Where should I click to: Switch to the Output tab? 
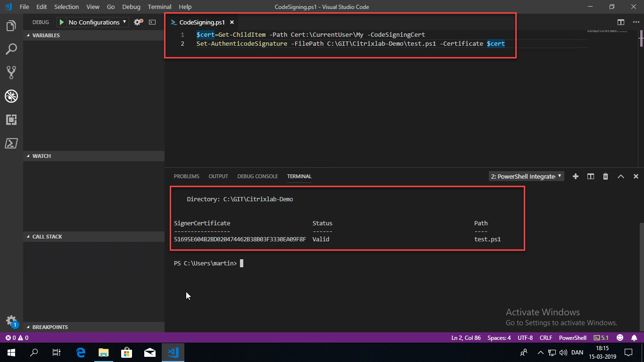tap(218, 176)
